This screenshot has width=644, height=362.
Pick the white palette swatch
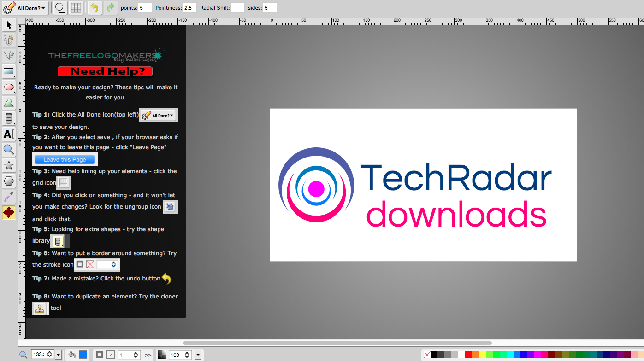point(461,355)
